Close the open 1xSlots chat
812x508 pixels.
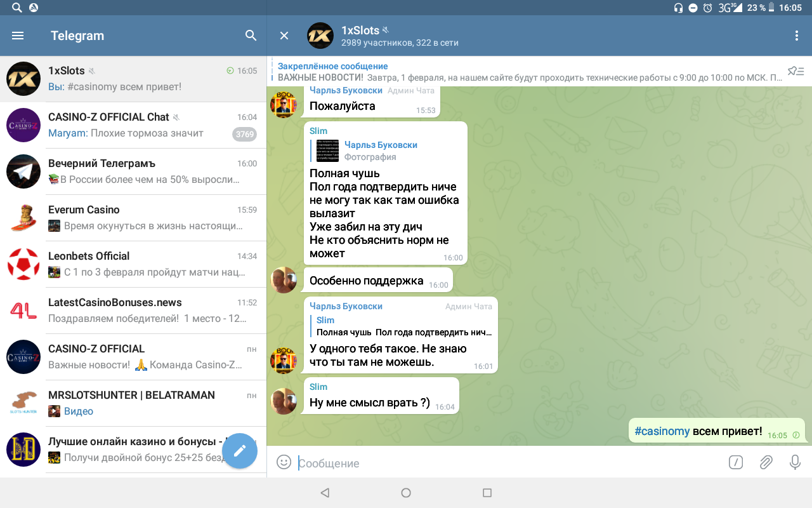(284, 36)
